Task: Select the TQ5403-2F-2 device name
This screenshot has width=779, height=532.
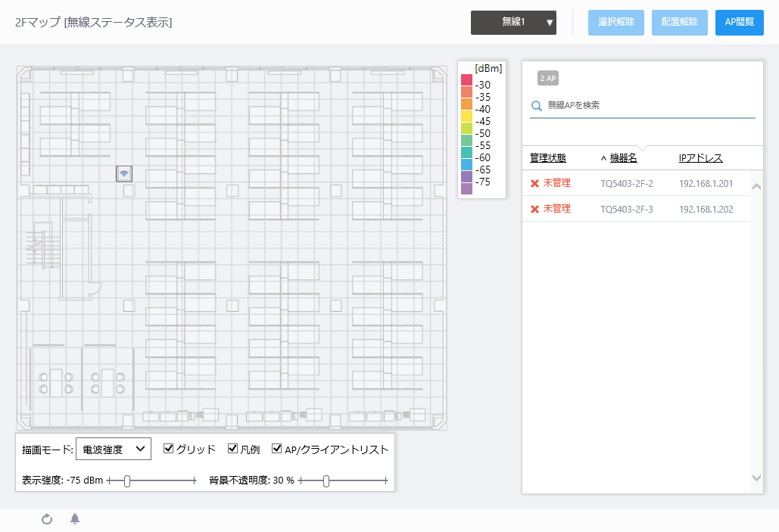Action: click(x=627, y=184)
